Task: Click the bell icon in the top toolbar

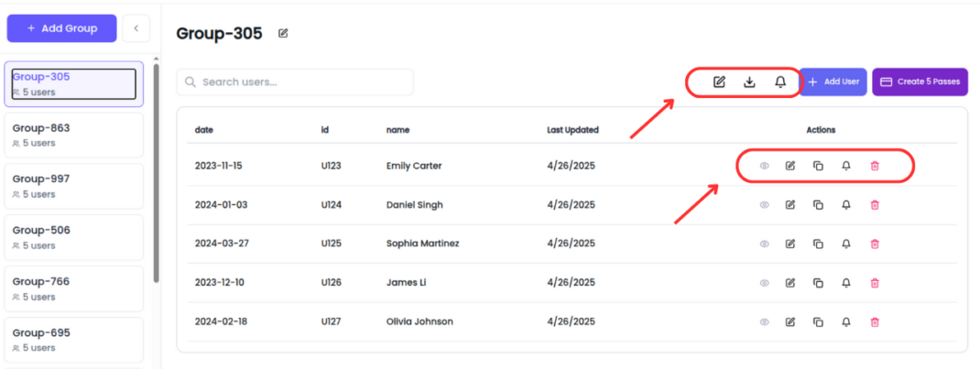Action: point(780,81)
